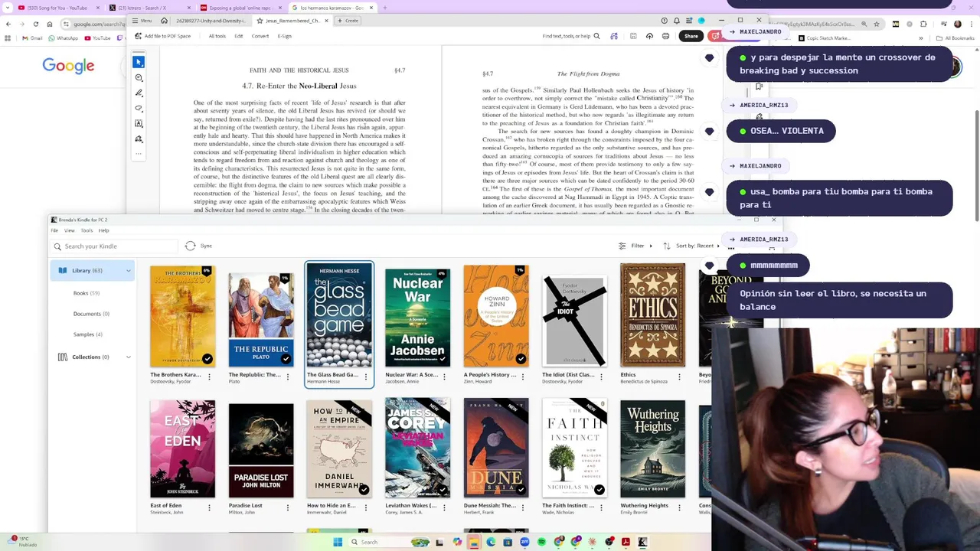980x551 pixels.
Task: Click Windows Start button on taskbar
Action: [338, 542]
